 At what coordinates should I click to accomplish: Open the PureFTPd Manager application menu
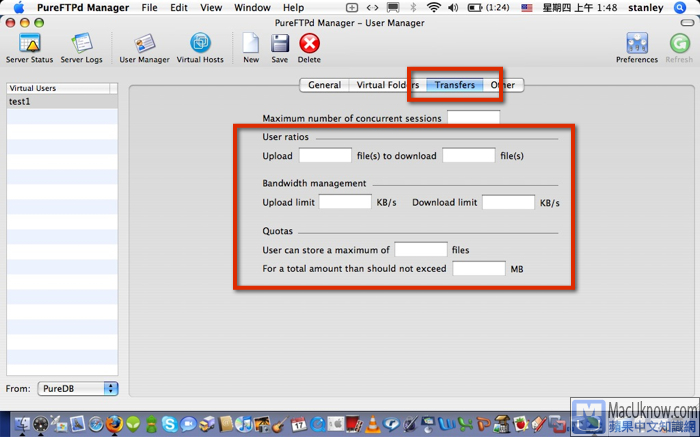(83, 8)
